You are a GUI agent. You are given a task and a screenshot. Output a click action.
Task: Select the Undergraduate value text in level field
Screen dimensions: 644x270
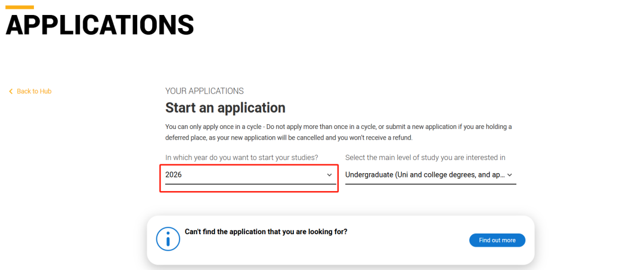pos(425,175)
